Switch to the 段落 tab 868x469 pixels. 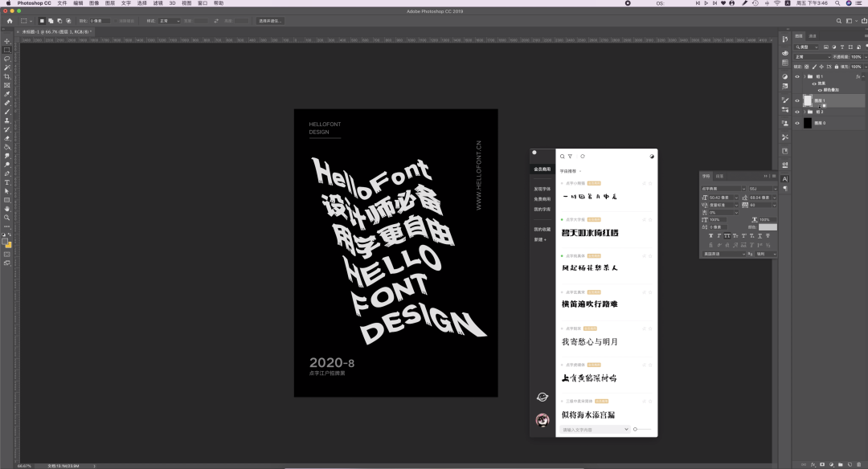720,176
